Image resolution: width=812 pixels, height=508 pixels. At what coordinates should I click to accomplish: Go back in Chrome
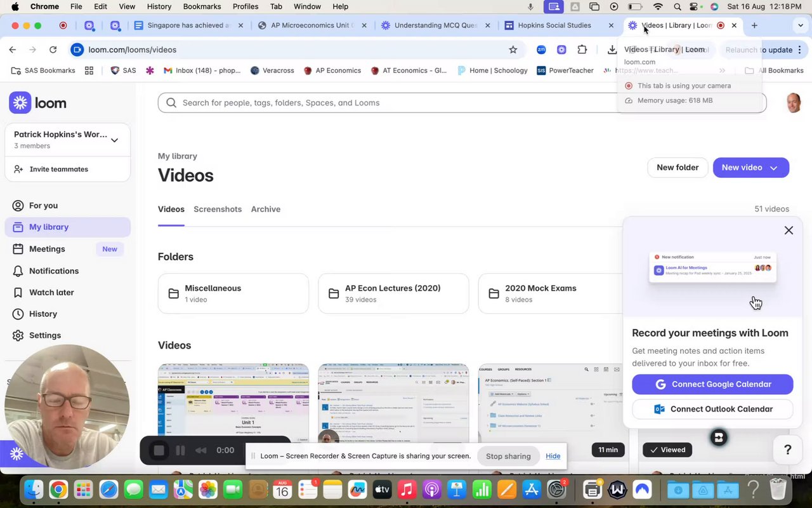pos(13,50)
